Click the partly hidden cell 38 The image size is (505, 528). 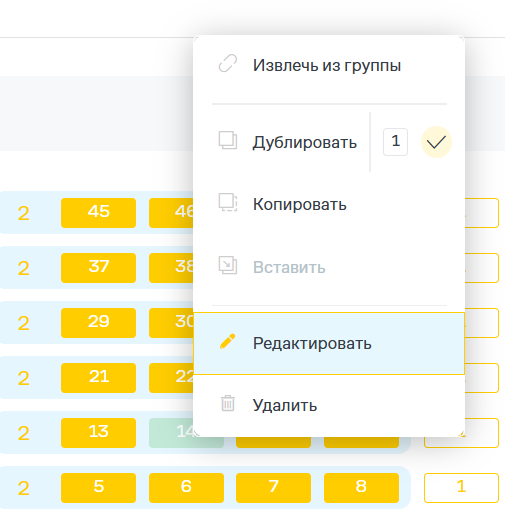click(171, 268)
